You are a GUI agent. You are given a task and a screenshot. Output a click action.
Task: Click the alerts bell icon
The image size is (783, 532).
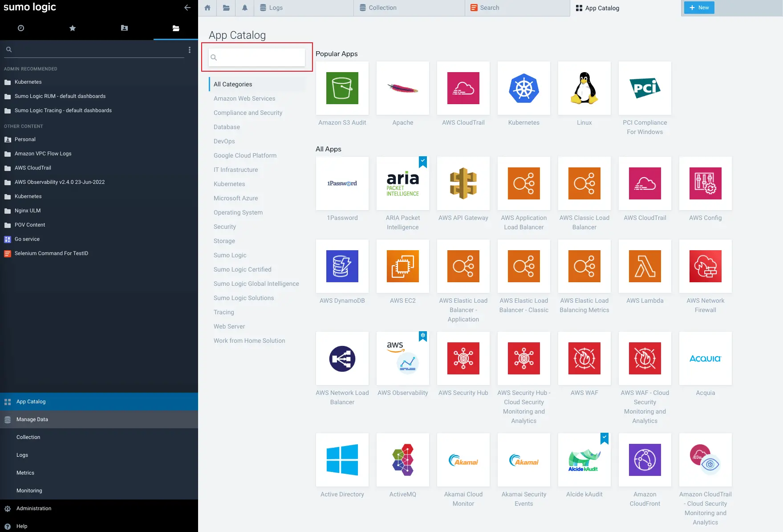[244, 8]
